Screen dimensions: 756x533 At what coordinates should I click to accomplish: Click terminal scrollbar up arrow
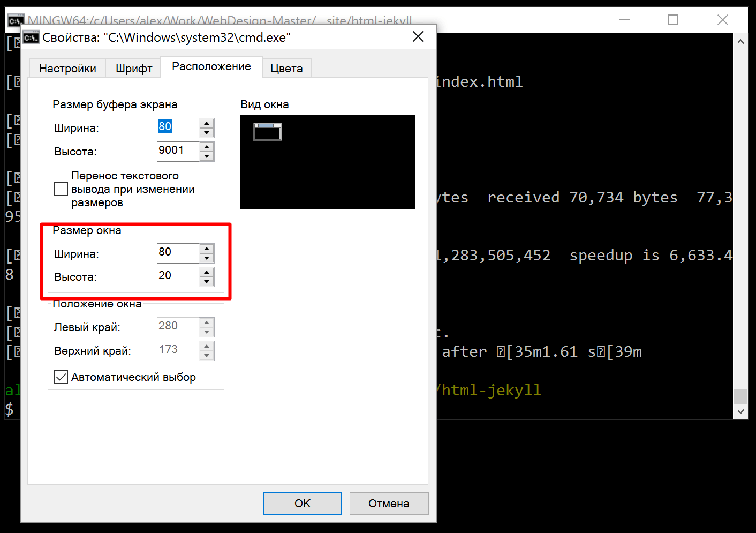click(740, 41)
